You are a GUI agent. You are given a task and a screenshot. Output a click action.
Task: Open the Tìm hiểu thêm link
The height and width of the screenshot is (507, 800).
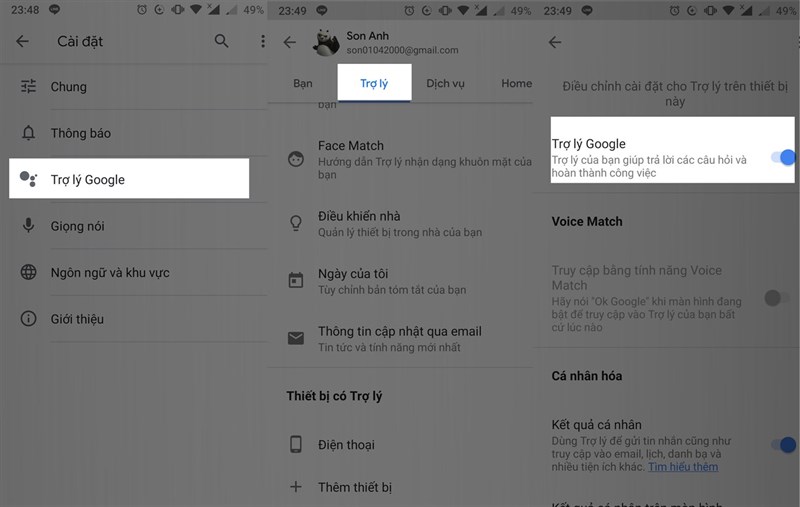coord(683,467)
